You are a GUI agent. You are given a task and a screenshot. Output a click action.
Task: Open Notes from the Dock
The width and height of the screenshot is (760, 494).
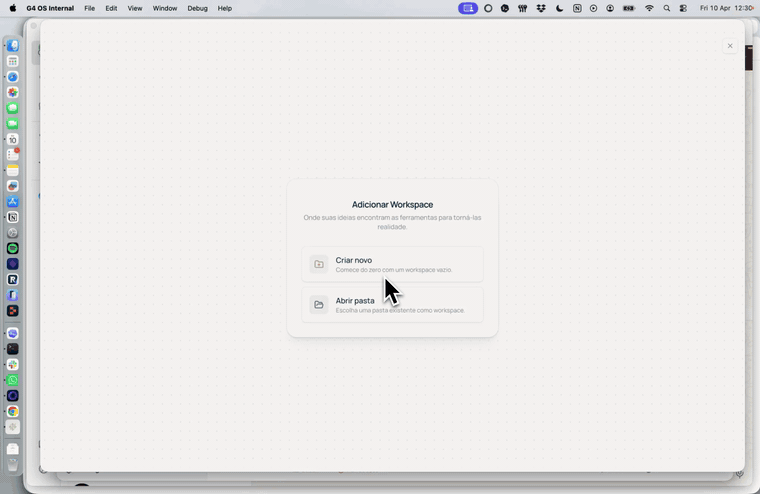tap(13, 170)
